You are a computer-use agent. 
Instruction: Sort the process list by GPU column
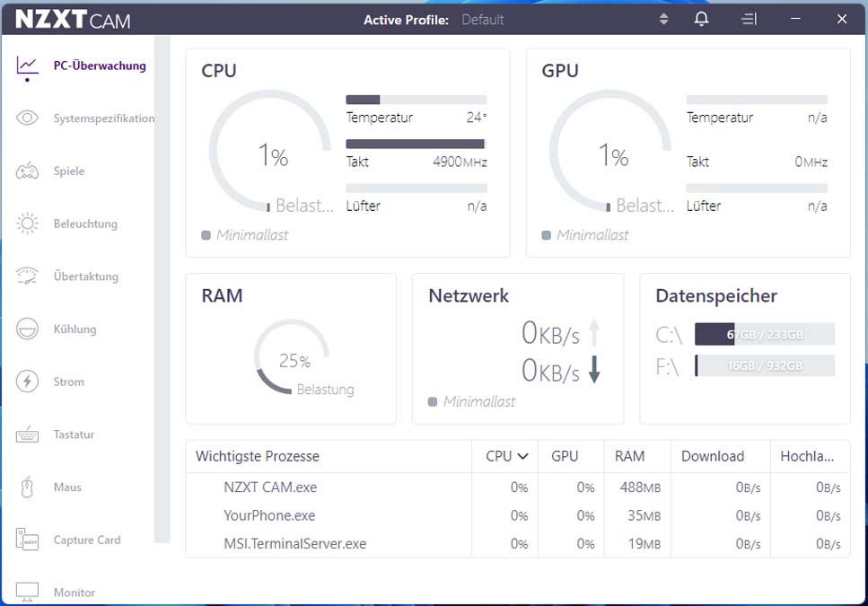tap(565, 456)
